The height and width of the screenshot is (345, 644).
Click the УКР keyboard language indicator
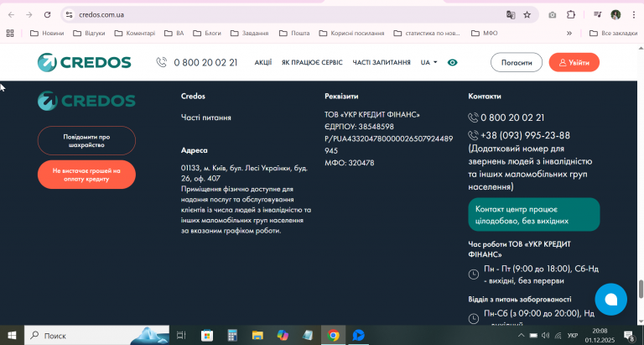[x=573, y=335]
